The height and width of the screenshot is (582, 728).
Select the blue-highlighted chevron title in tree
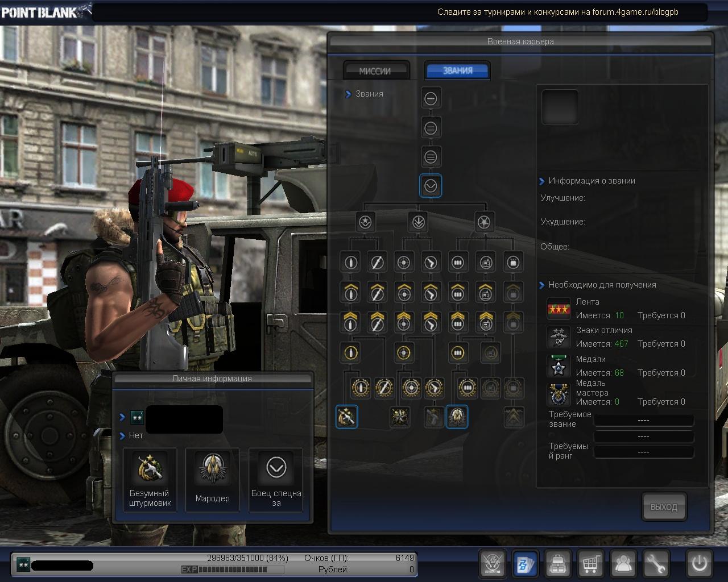[x=431, y=185]
